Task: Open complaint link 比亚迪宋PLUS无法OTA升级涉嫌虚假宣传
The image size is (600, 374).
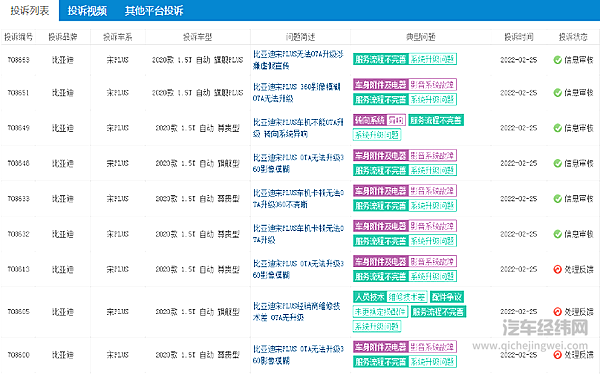Action: [298, 60]
